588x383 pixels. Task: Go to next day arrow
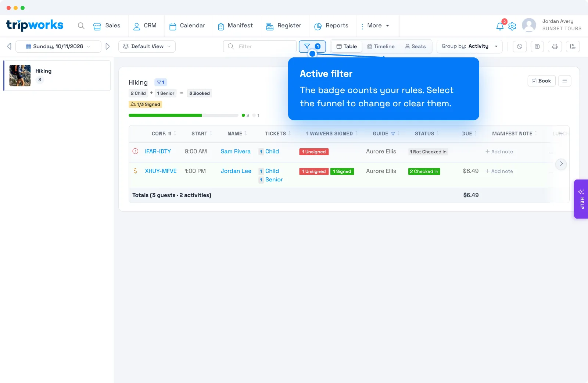[x=108, y=46]
